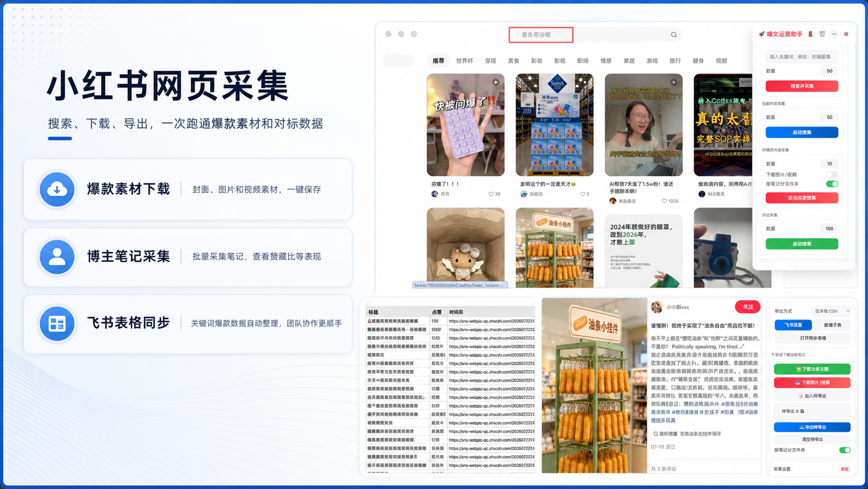Screen dimensions: 868x489
Task: Click the 月月 author avatar
Action: click(435, 194)
